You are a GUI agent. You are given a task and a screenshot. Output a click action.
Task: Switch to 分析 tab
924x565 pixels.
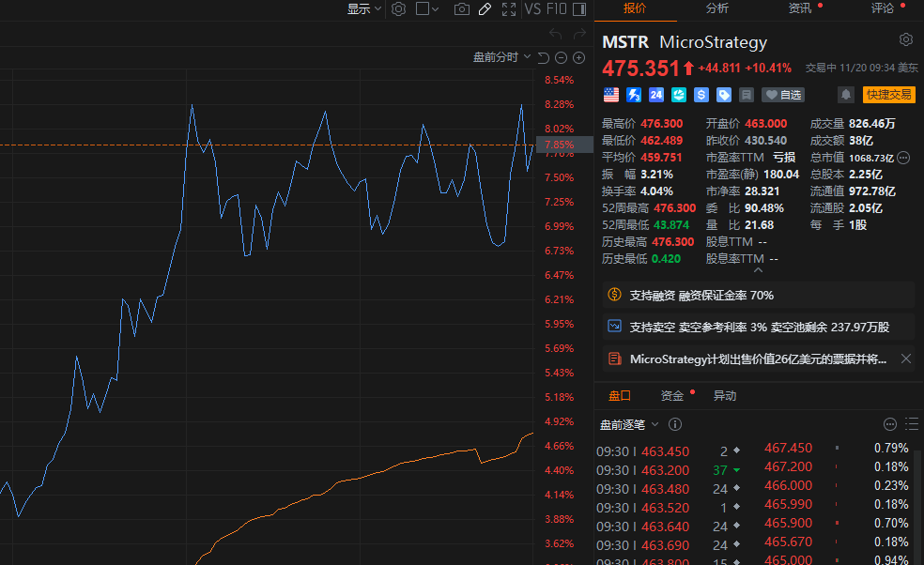(717, 8)
